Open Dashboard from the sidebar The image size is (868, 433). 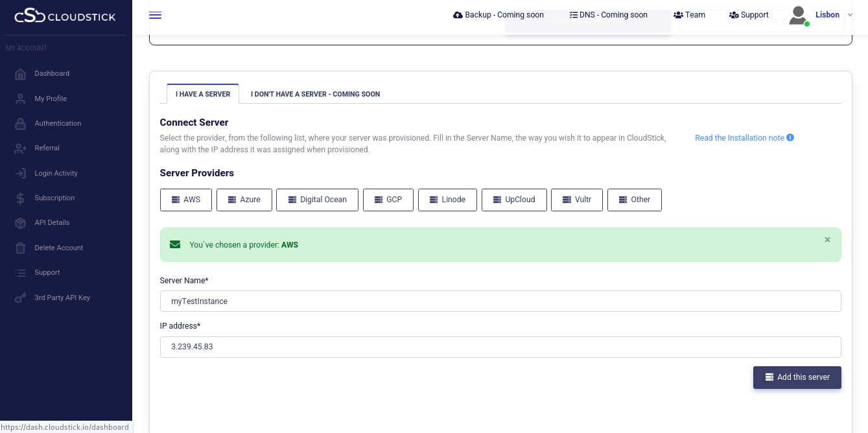coord(52,74)
